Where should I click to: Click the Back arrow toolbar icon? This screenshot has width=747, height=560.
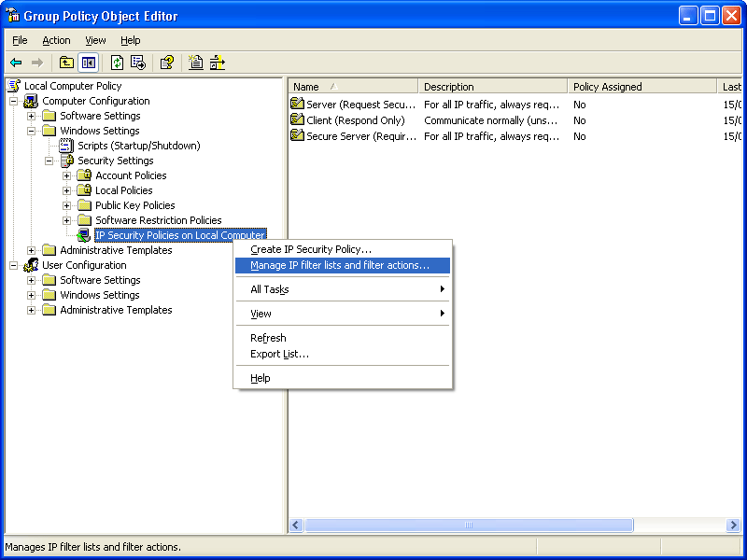pos(16,63)
